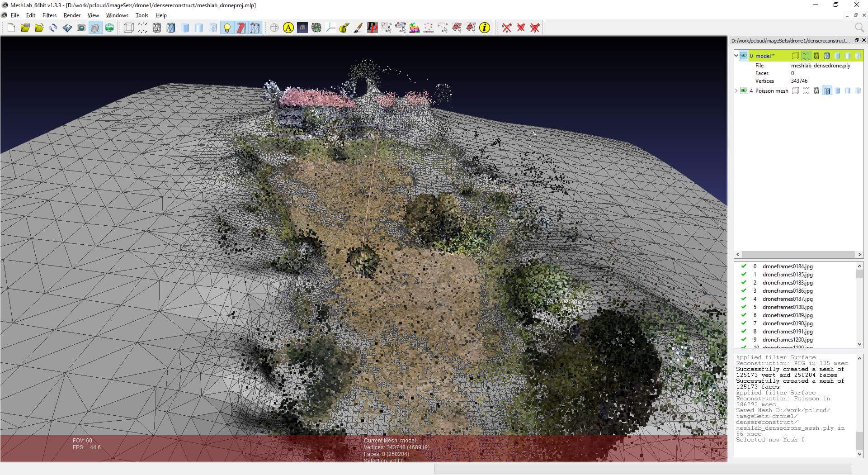This screenshot has height=475, width=868.
Task: Click the Show Axis icon
Action: (x=330, y=28)
